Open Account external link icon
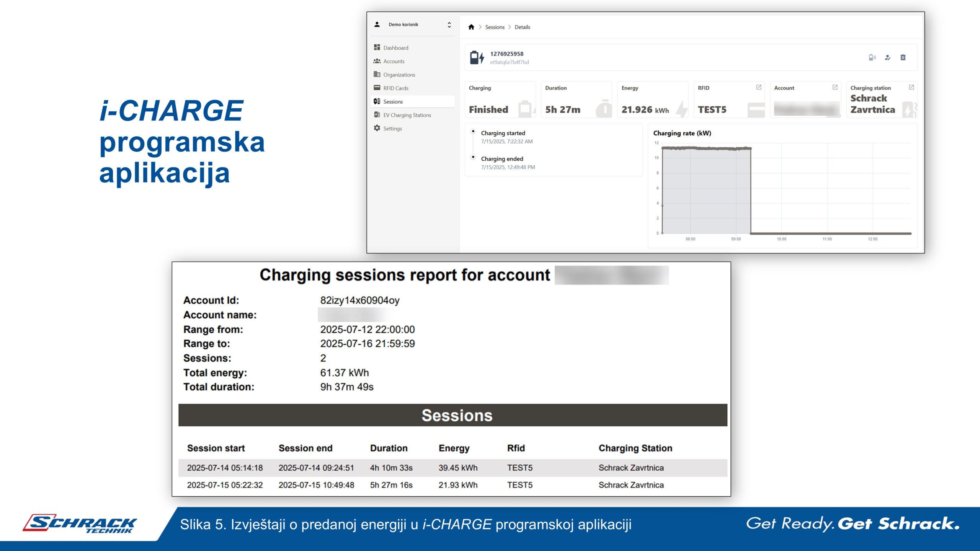This screenshot has width=980, height=551. (x=835, y=87)
